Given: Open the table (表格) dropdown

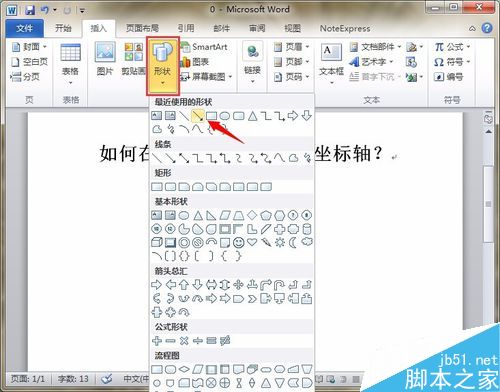Looking at the screenshot, I should 70,63.
